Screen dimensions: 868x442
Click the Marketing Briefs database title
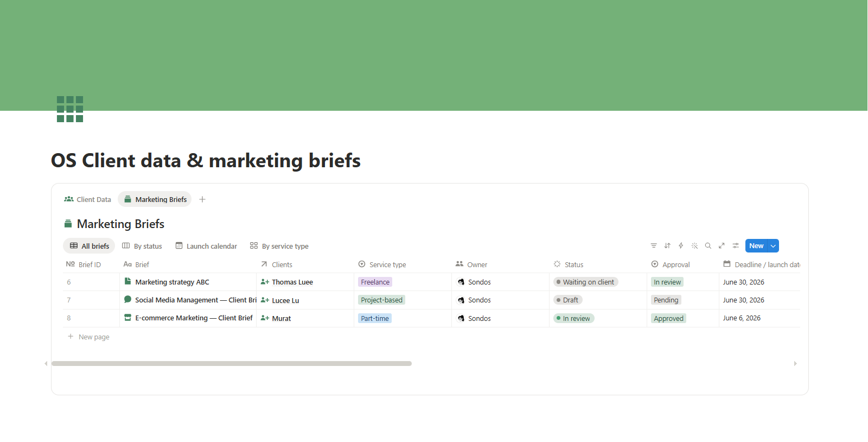click(120, 224)
